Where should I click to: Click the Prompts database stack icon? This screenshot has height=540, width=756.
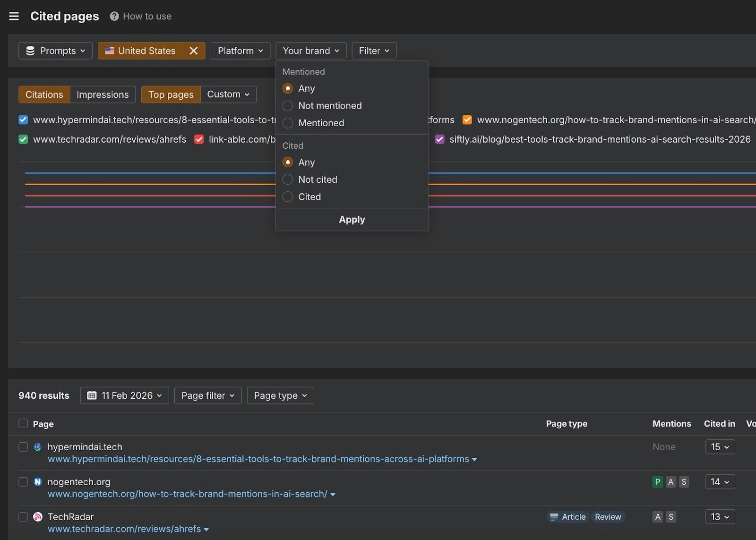coord(30,51)
